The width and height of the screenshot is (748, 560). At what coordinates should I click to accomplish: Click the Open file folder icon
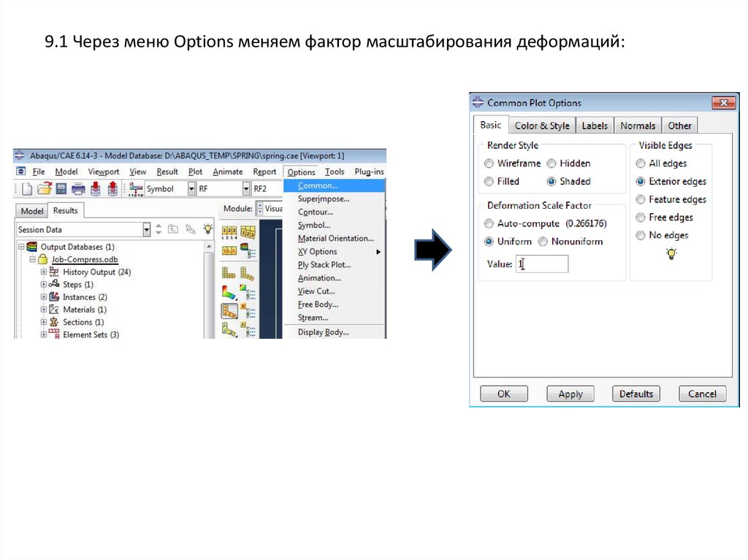coord(44,189)
